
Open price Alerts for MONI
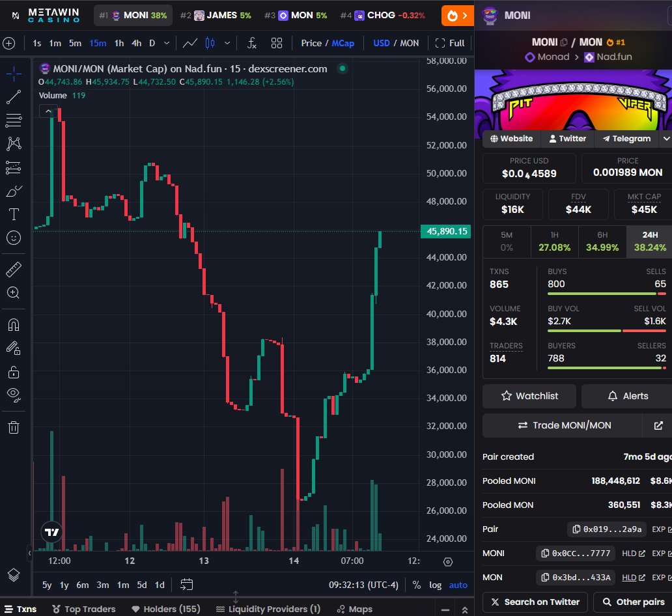click(628, 396)
